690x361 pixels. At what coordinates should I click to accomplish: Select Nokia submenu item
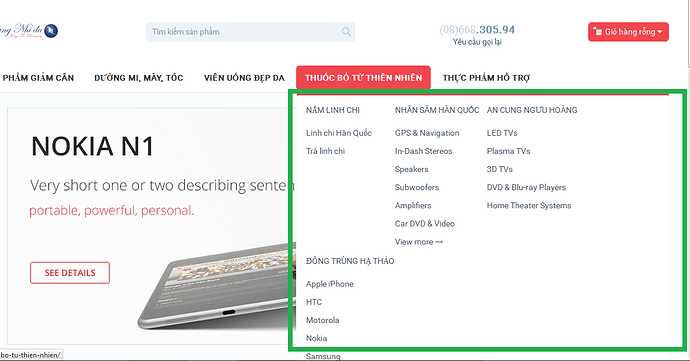[316, 338]
